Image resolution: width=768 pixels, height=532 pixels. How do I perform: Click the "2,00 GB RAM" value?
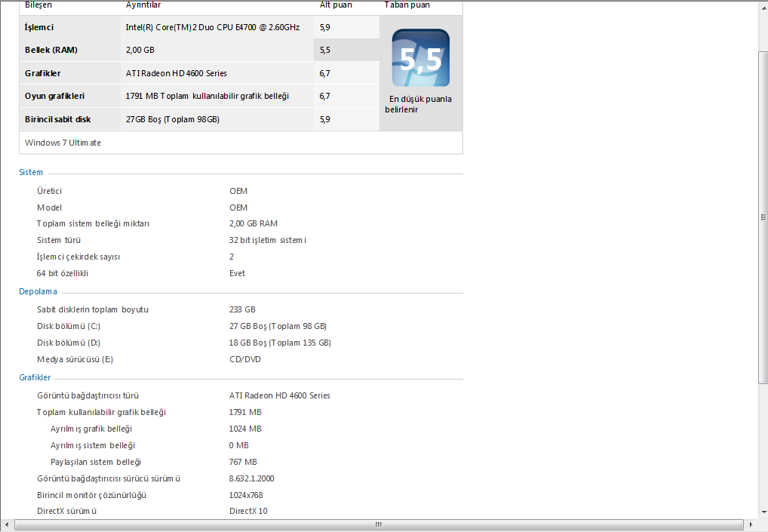[x=253, y=224]
